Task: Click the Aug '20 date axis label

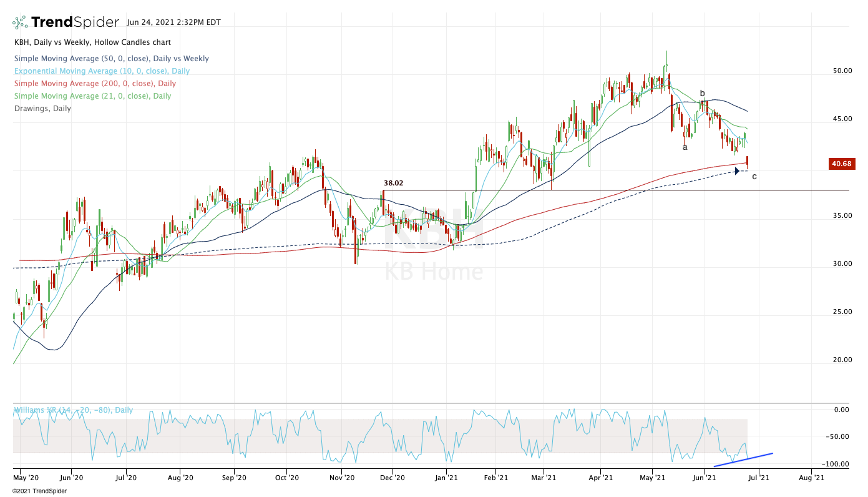Action: point(180,477)
